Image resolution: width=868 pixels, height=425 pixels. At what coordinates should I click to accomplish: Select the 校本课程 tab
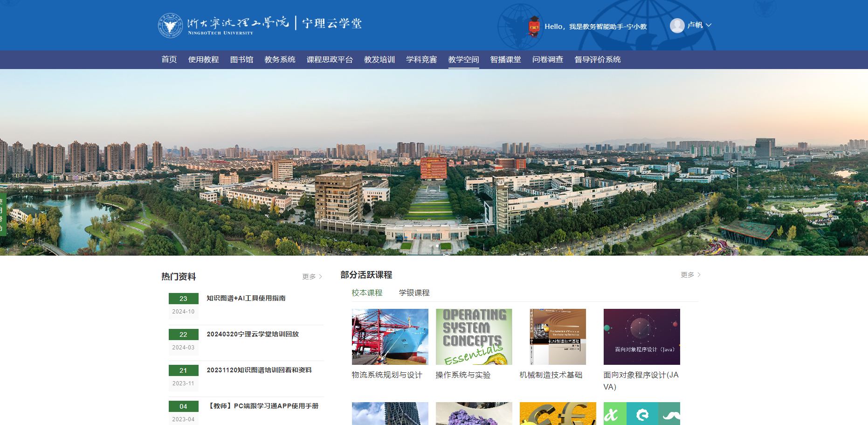[x=367, y=293]
